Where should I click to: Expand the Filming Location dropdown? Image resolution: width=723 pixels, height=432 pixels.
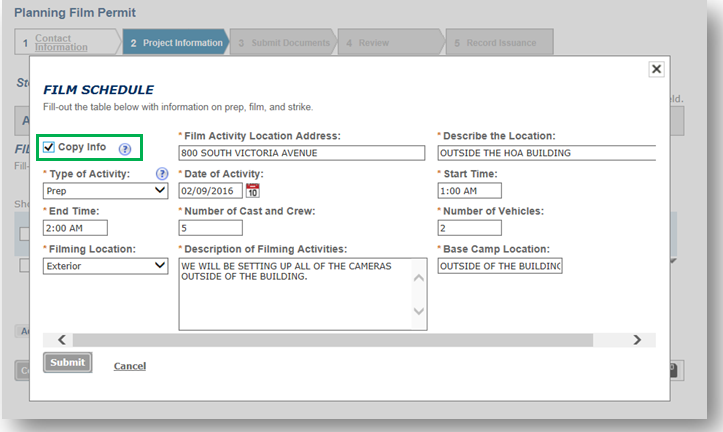(x=105, y=266)
